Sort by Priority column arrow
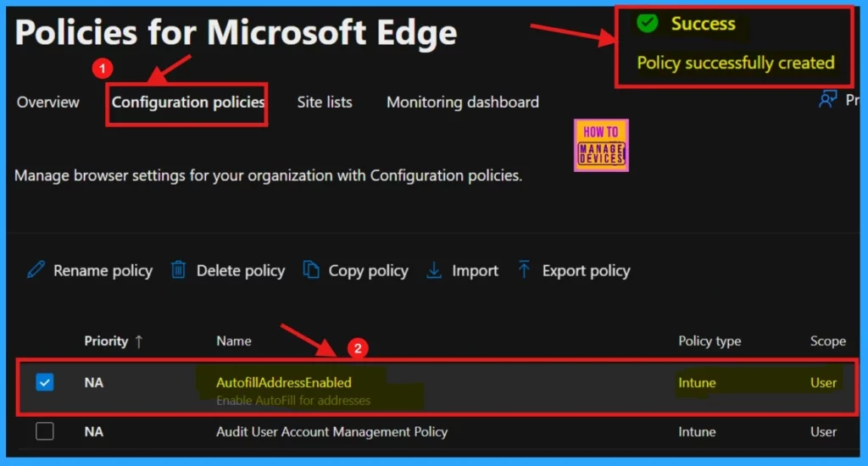868x466 pixels. pos(139,341)
